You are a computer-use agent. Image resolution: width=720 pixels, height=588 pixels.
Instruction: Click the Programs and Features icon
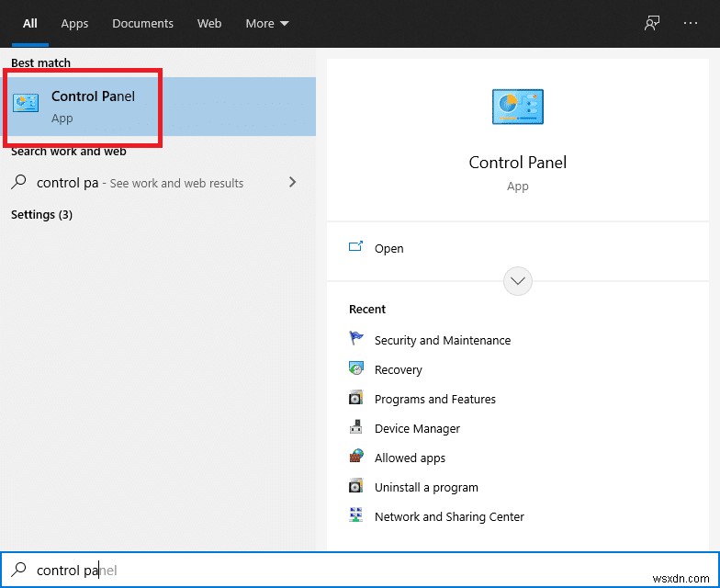[x=356, y=397]
